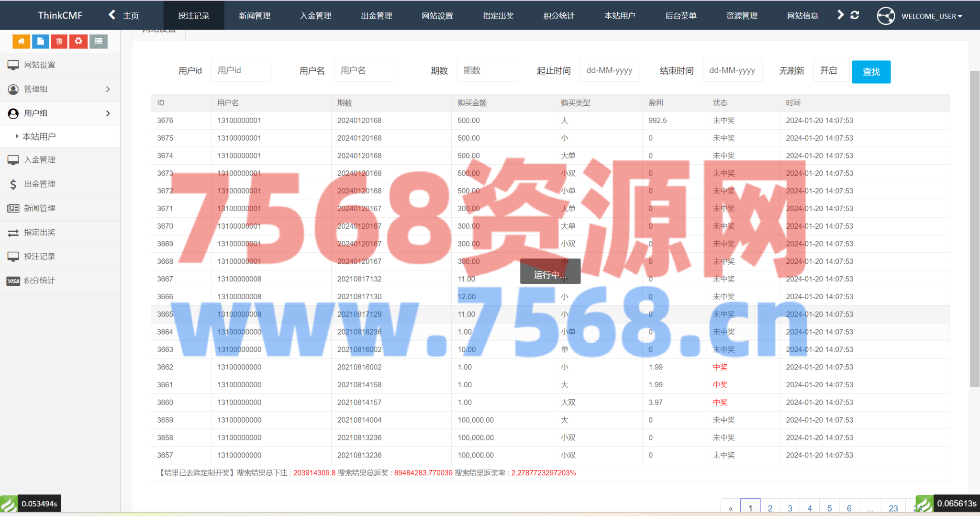
Task: Toggle the 无刷新 开启 switch
Action: click(831, 71)
